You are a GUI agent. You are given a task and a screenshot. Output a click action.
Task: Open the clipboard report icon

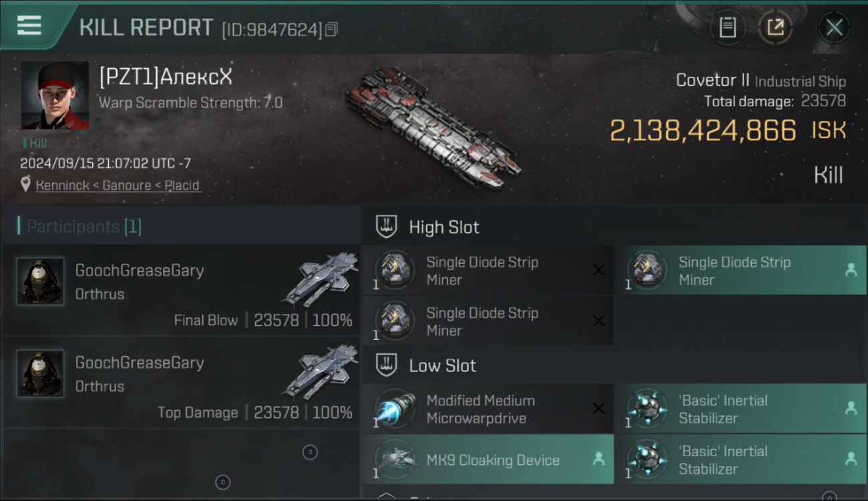click(x=727, y=27)
